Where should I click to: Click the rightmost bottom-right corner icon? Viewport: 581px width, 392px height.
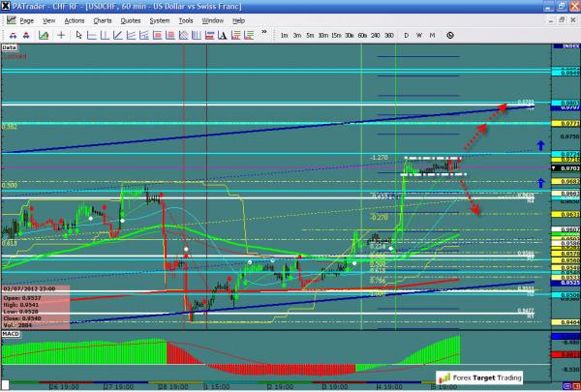pyautogui.click(x=576, y=386)
